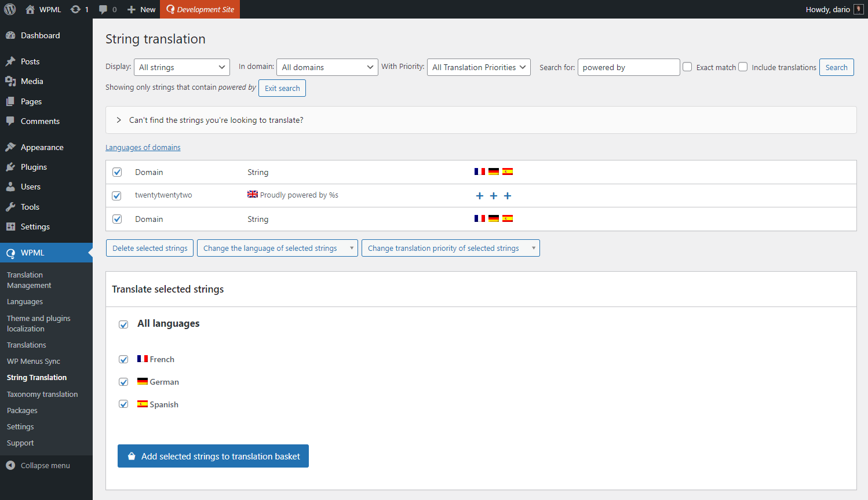The height and width of the screenshot is (500, 868).
Task: Go to Plugins in the sidebar menu
Action: pos(34,167)
